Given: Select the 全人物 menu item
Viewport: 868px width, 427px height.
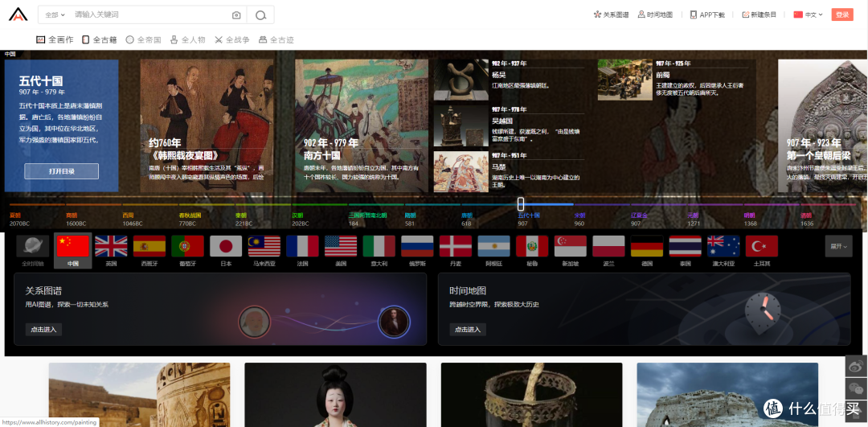Looking at the screenshot, I should click(188, 40).
